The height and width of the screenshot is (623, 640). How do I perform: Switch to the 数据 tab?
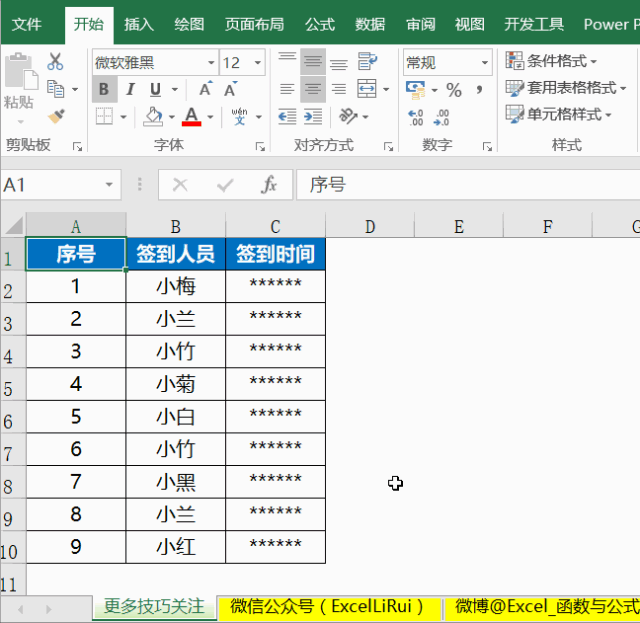pos(370,24)
